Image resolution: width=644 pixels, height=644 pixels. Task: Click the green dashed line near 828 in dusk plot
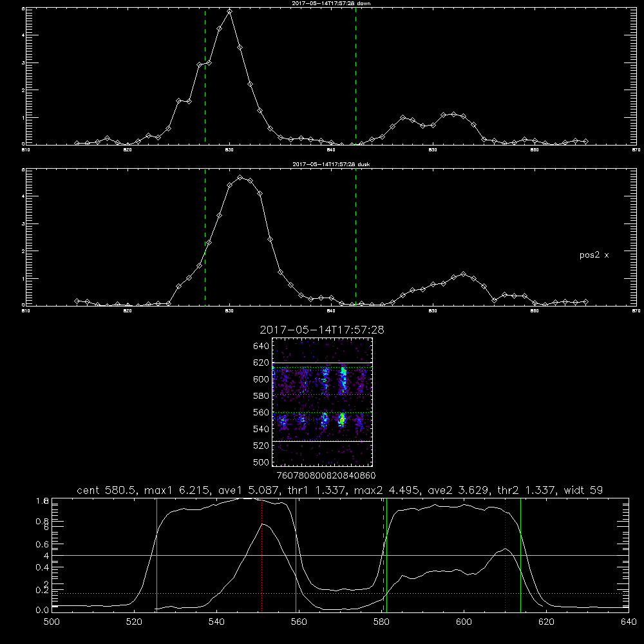point(205,238)
